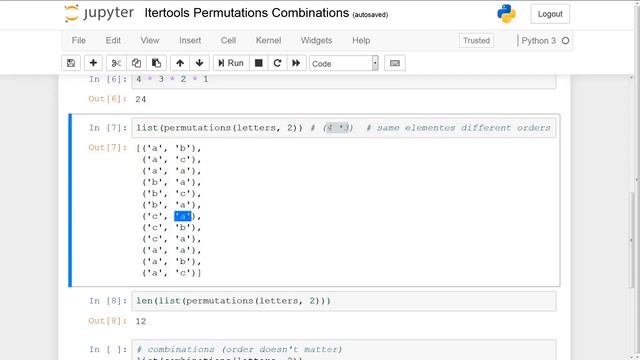Viewport: 640px width, 360px height.
Task: Interrupt the kernel with stop icon
Action: (x=258, y=63)
